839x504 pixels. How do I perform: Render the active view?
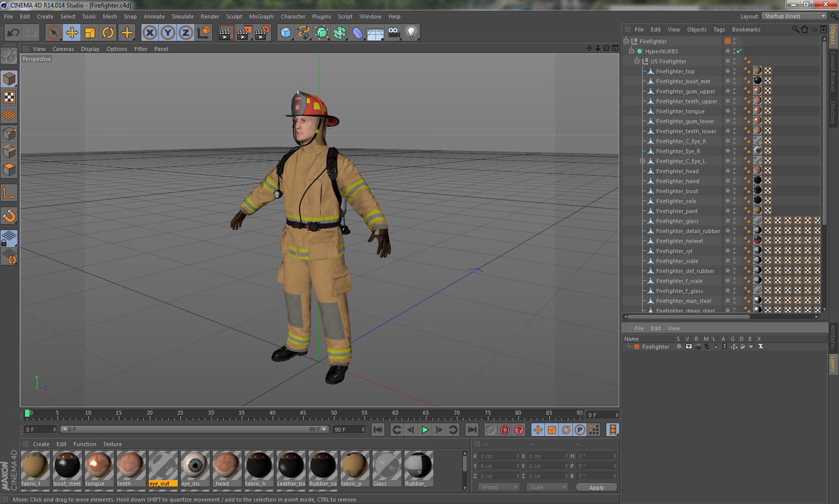[226, 33]
